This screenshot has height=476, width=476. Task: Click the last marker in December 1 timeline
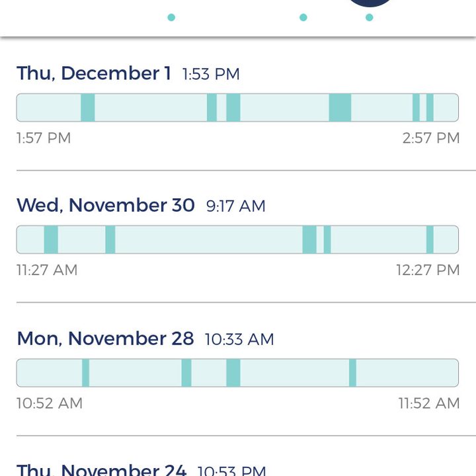pos(430,108)
